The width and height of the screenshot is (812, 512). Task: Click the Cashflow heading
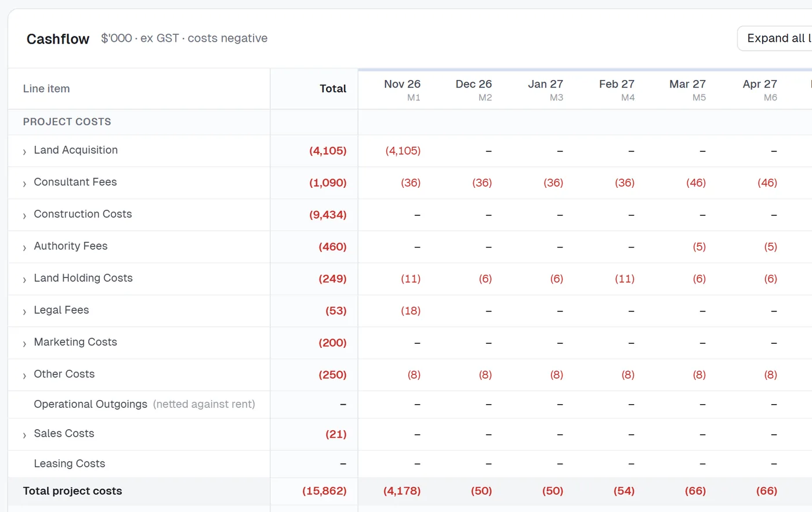58,39
